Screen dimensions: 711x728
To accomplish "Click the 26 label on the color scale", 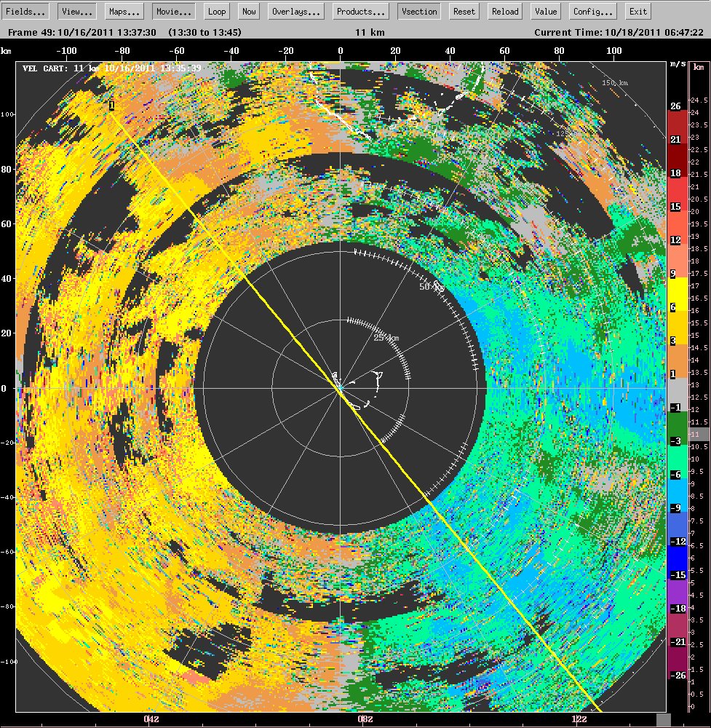I will tap(675, 106).
